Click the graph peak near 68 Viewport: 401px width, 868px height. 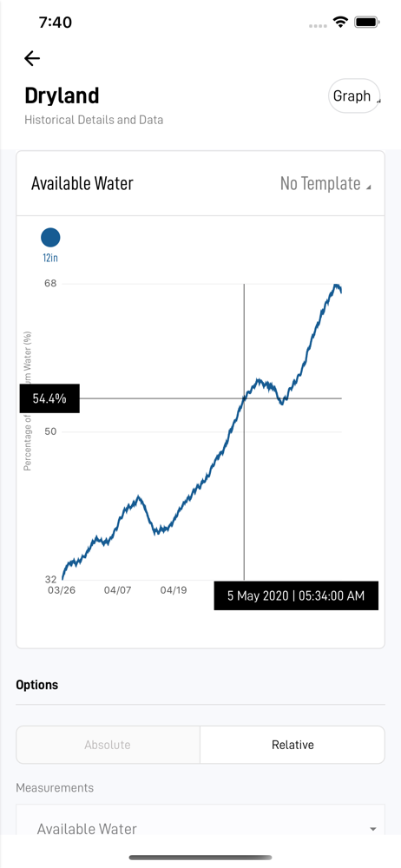336,286
